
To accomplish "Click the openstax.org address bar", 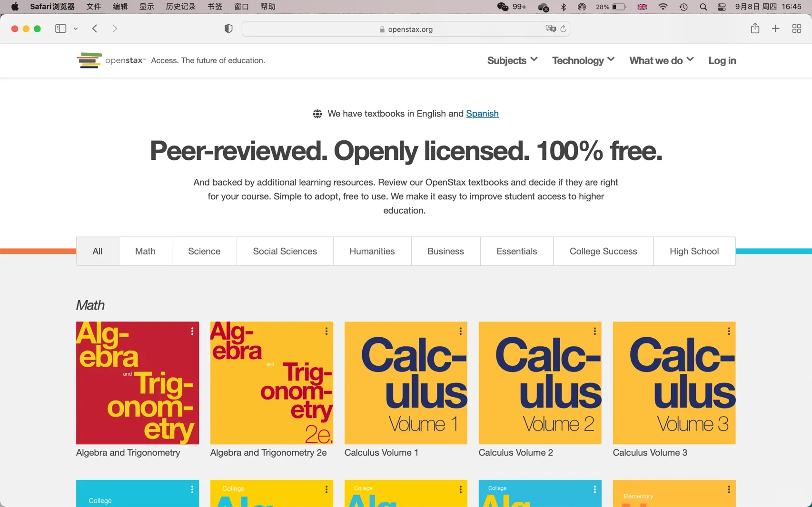I will 406,29.
